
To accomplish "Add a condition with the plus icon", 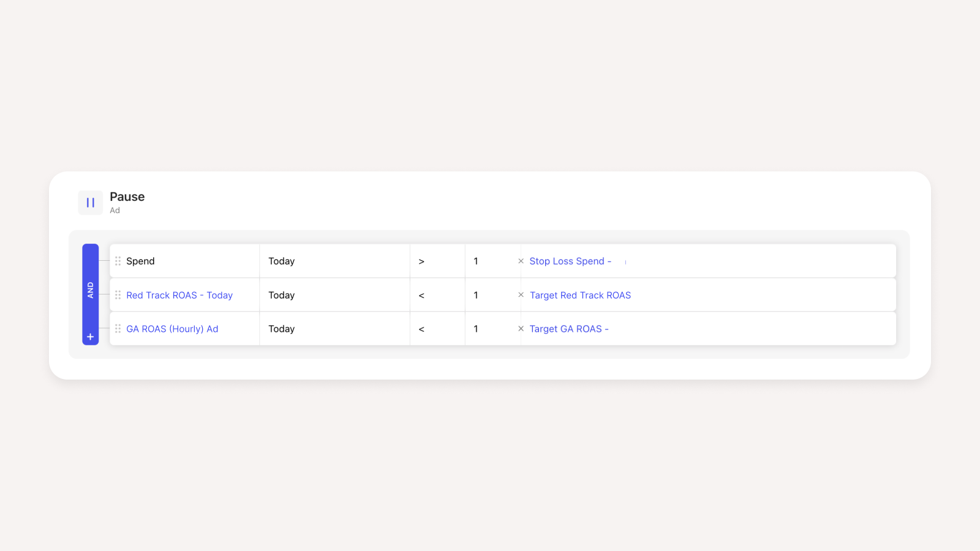I will point(91,337).
